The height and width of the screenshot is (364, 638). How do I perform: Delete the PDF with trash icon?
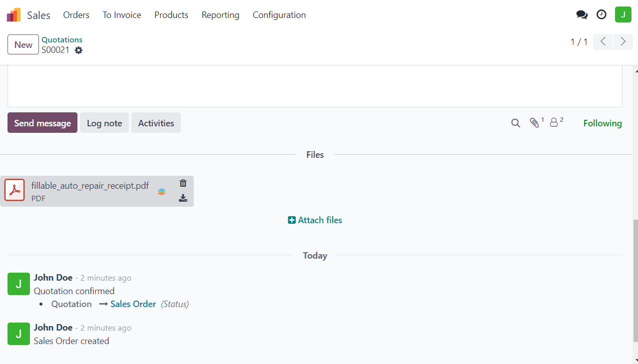pyautogui.click(x=183, y=183)
